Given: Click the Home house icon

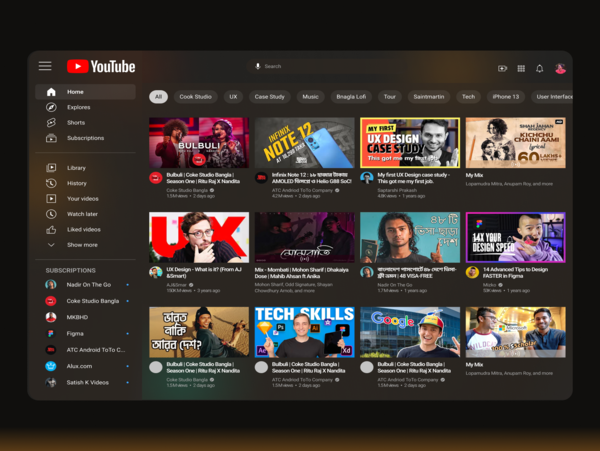Looking at the screenshot, I should (x=51, y=92).
